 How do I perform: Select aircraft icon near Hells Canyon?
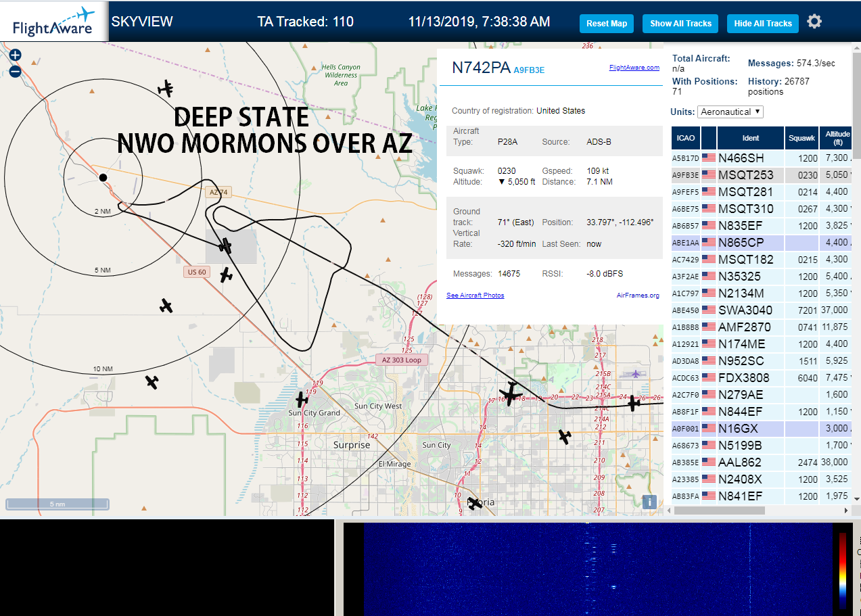166,88
